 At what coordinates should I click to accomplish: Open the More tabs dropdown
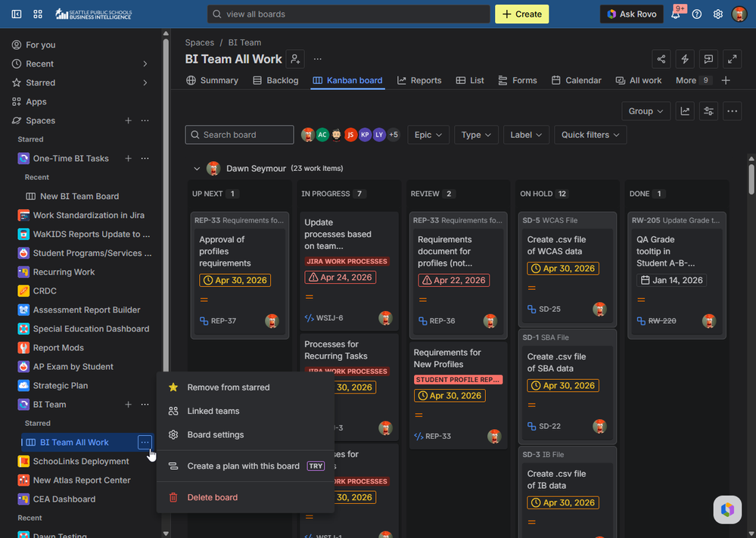coord(693,80)
